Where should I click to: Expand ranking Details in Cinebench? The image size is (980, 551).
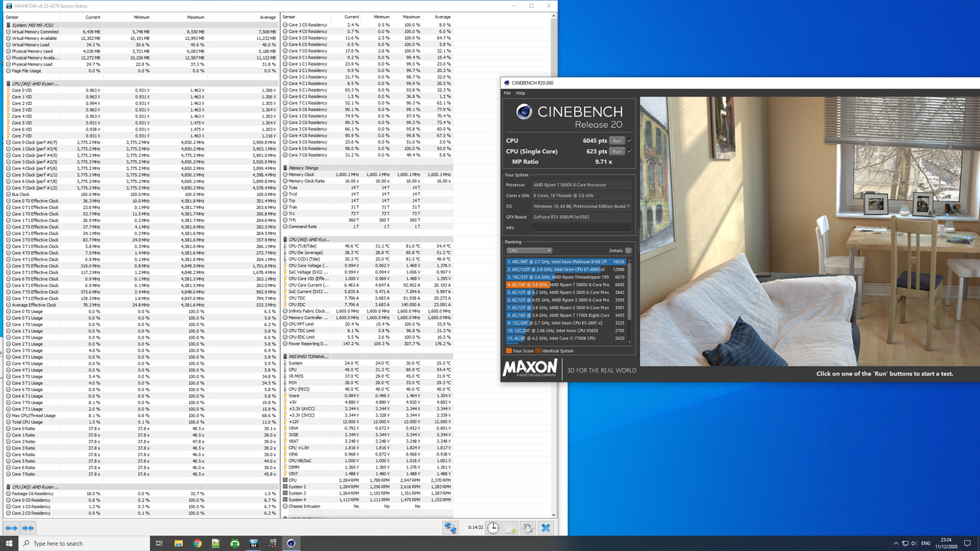629,249
